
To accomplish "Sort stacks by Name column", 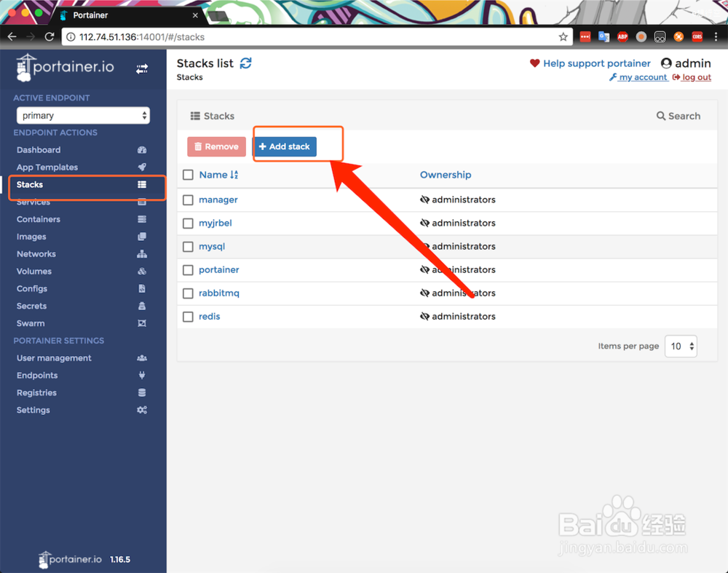I will 218,175.
